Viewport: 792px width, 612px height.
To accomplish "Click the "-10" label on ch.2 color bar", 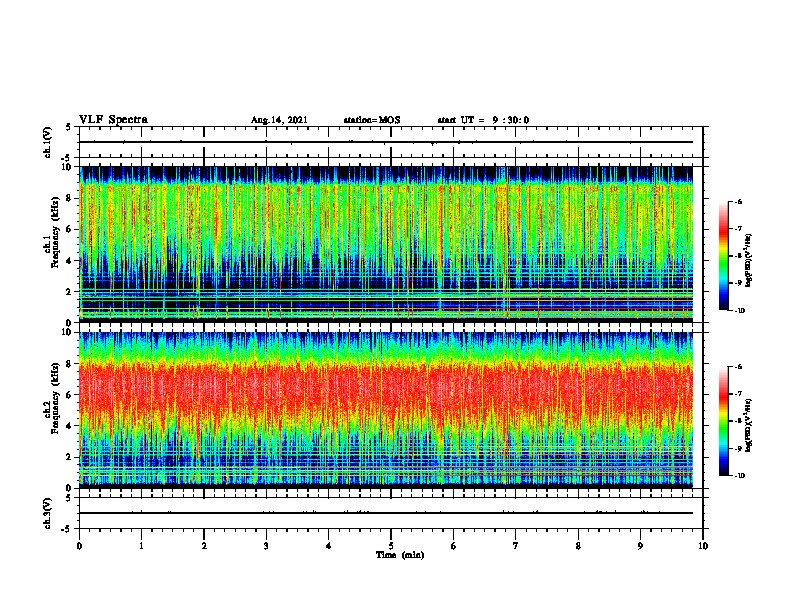I will click(739, 476).
